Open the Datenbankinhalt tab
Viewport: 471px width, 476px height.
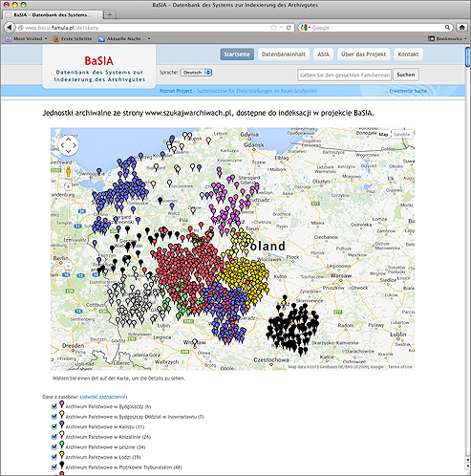coord(284,54)
